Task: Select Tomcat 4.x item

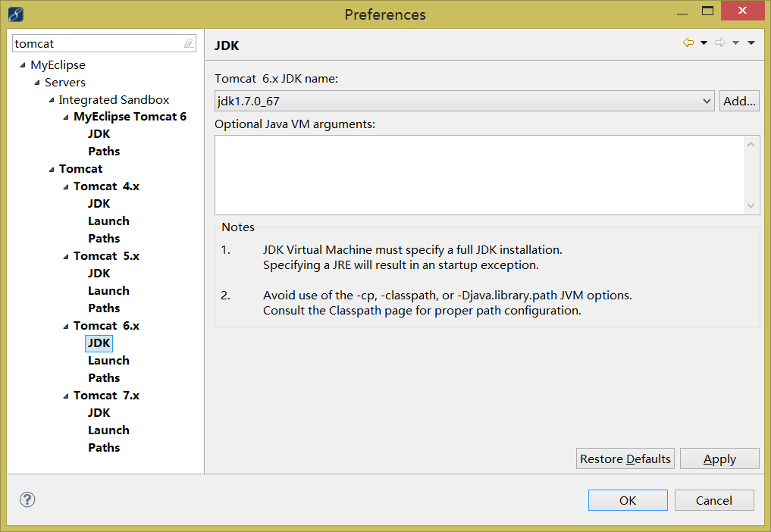Action: (x=106, y=186)
